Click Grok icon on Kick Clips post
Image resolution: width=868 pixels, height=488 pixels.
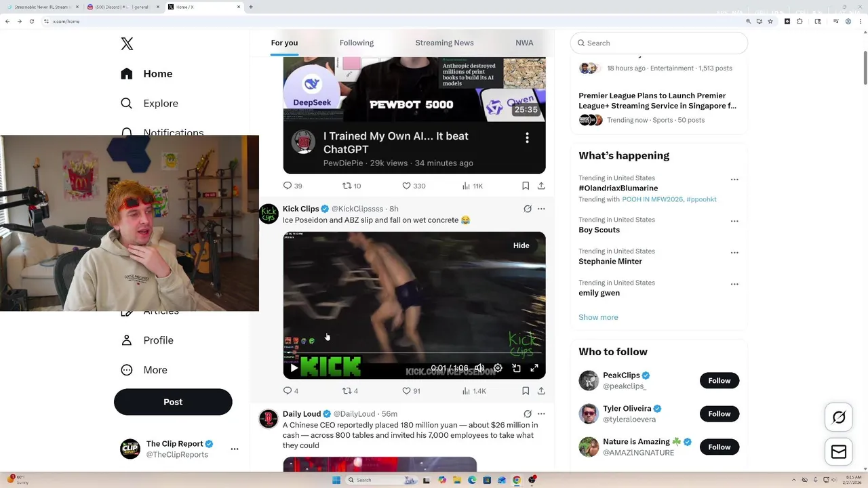528,209
